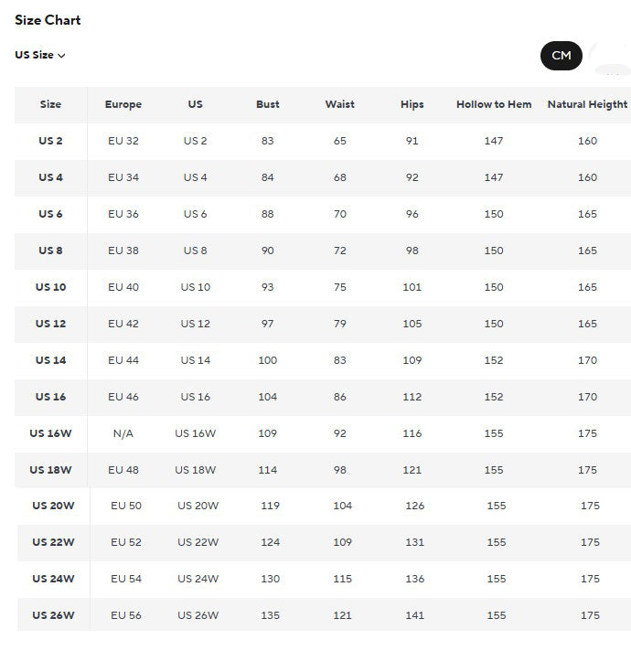The image size is (631, 672).
Task: Select the US 26W row label
Action: [53, 615]
